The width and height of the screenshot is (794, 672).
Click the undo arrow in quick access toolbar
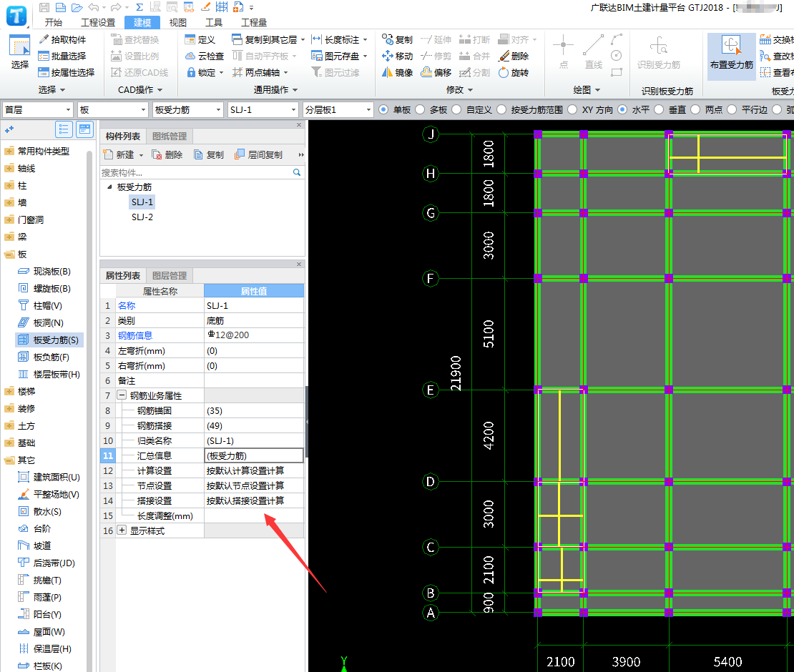[x=94, y=7]
